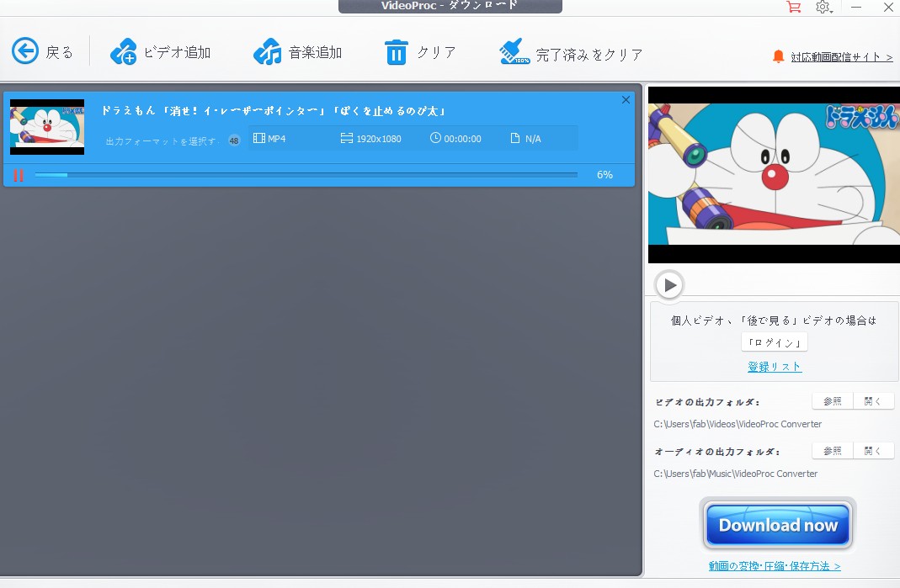Click the Download now button

[778, 524]
